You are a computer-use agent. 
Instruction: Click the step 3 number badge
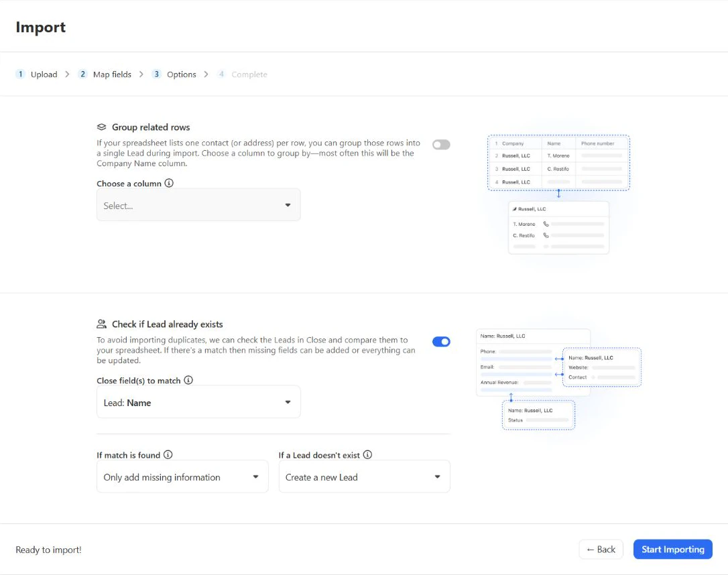pyautogui.click(x=156, y=74)
